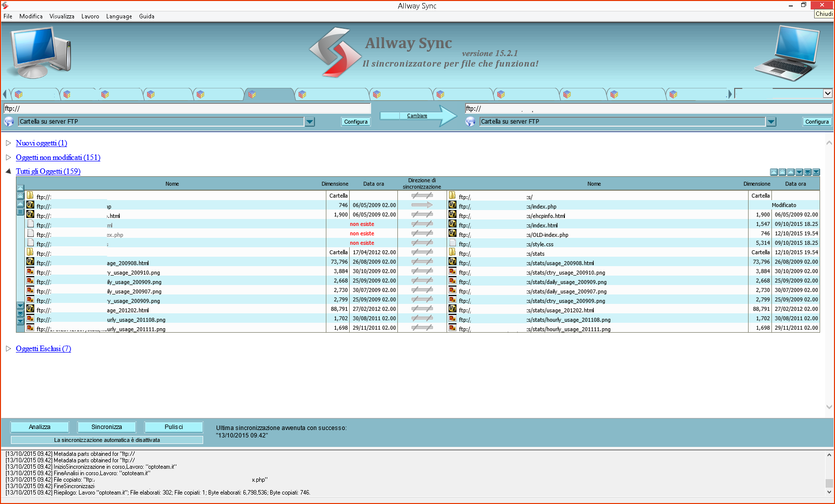Image resolution: width=835 pixels, height=504 pixels.
Task: Expand 'Oggetti non modificati (151)' triangle
Action: tap(8, 157)
